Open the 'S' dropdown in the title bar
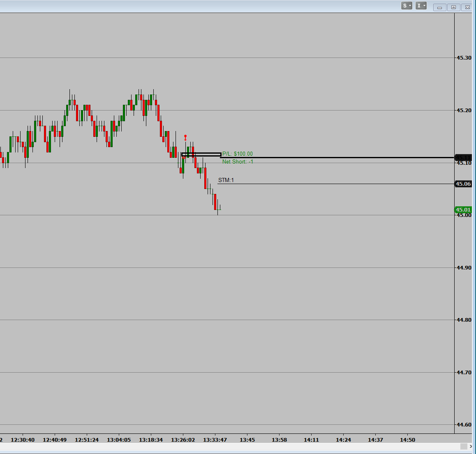This screenshot has width=476, height=454. coord(407,6)
